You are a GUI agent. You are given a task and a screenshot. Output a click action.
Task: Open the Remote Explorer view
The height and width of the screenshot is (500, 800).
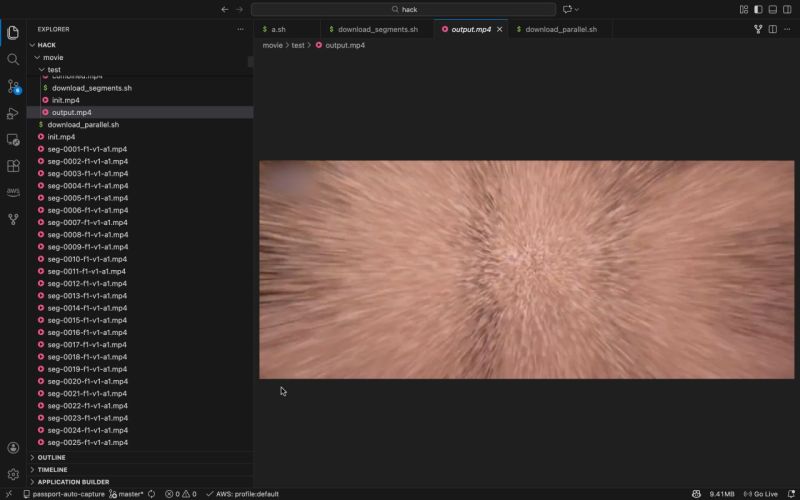13,140
